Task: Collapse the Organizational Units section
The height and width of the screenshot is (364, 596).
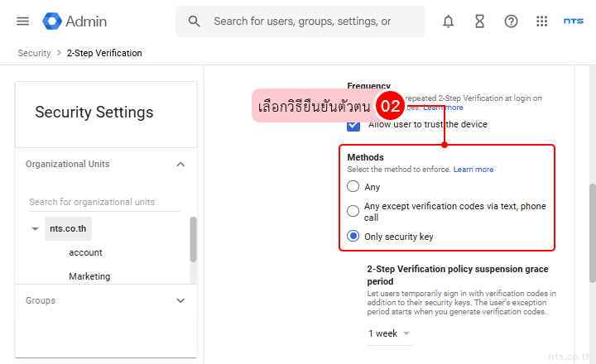Action: click(x=180, y=164)
